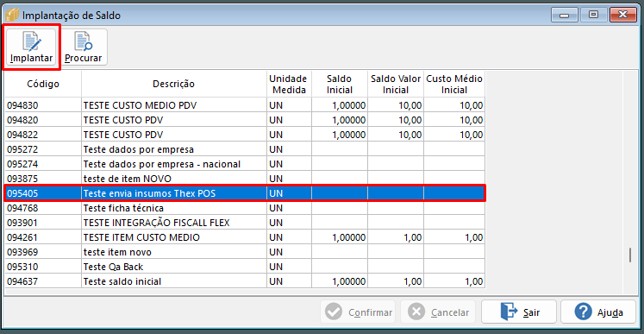
Task: Click Teste dados por empresa - nacional
Action: [x=162, y=164]
